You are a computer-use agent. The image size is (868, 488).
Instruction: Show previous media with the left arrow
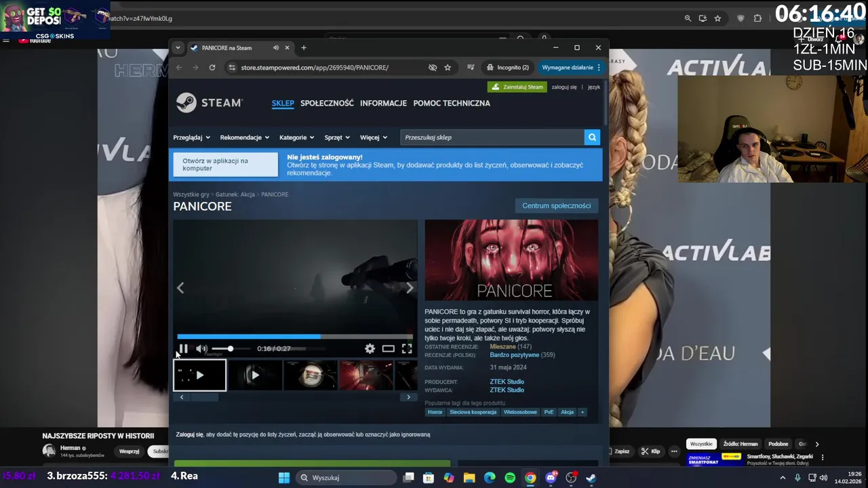tap(180, 288)
